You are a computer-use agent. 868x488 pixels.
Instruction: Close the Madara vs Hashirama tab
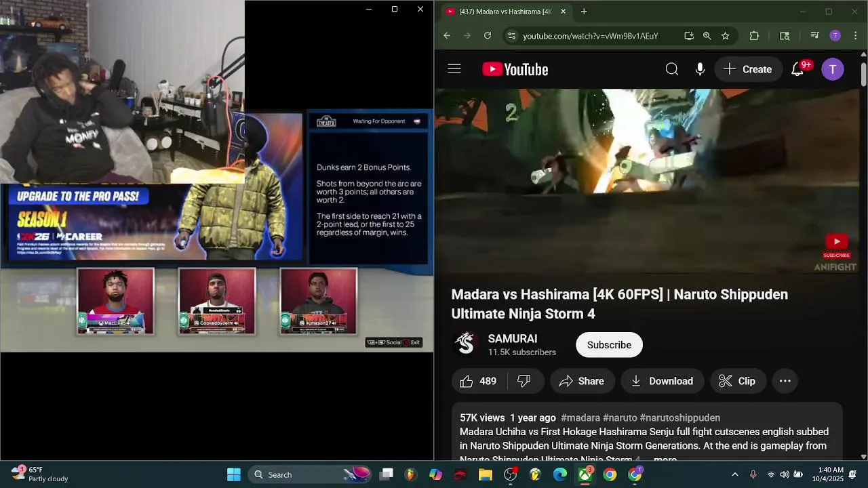click(x=564, y=12)
